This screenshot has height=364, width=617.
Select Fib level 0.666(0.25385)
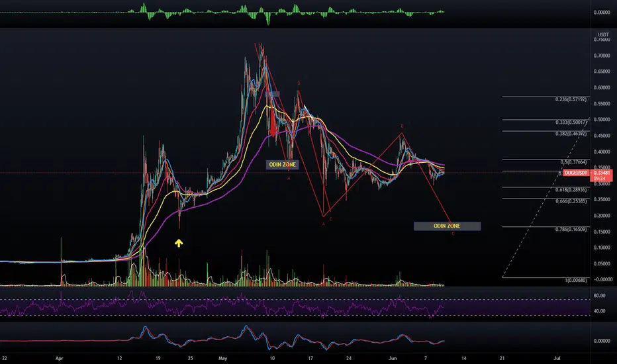[x=571, y=201]
